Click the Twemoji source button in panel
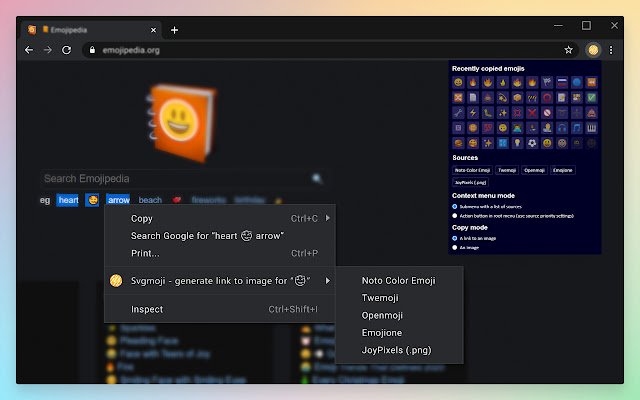Viewport: 640px width, 400px height. pyautogui.click(x=507, y=170)
